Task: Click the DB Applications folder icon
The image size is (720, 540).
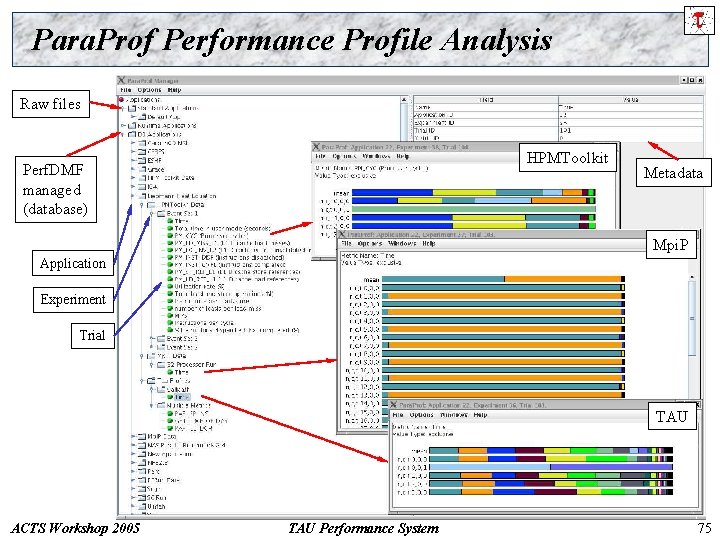Action: (x=133, y=135)
